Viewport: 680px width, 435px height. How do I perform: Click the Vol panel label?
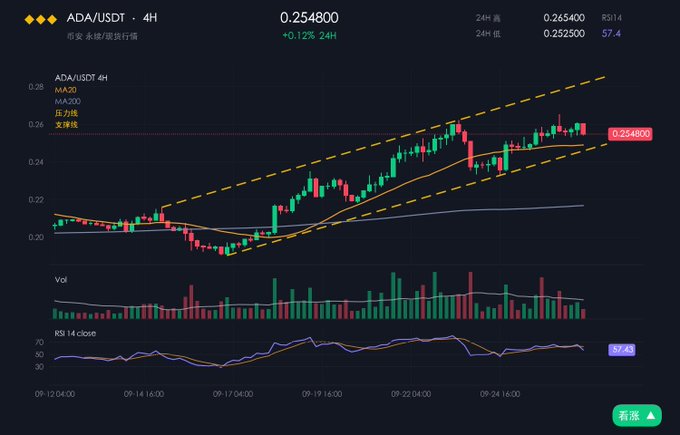tap(61, 280)
